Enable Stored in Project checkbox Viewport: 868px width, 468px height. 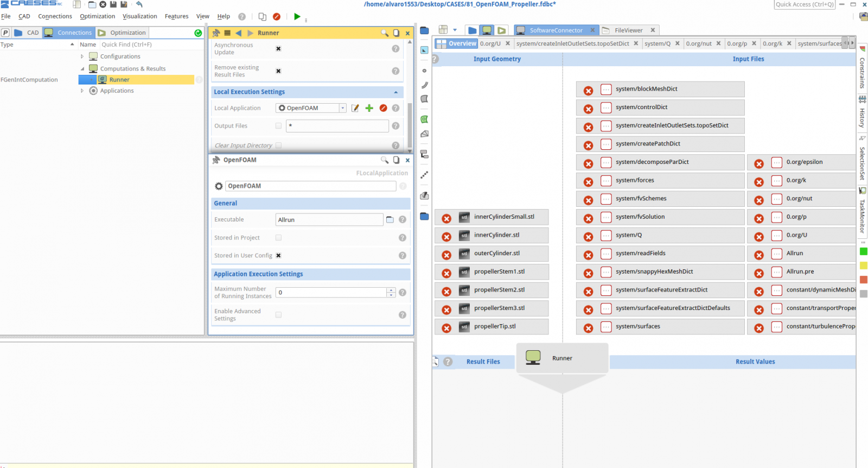(x=278, y=238)
